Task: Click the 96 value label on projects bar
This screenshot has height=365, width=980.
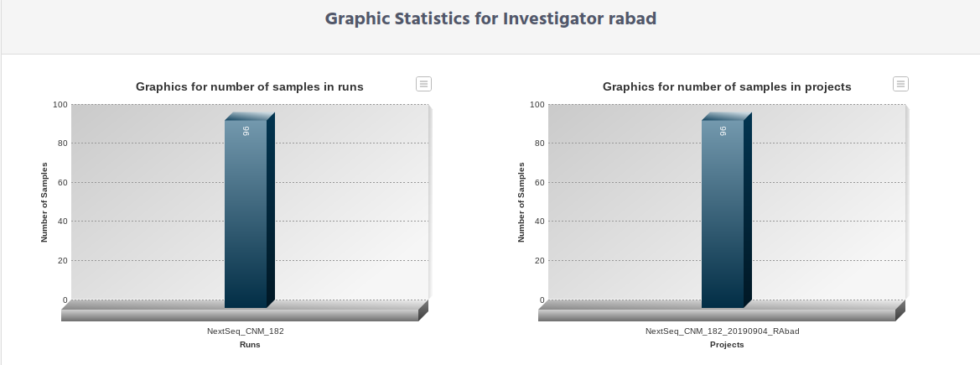Action: [x=723, y=131]
